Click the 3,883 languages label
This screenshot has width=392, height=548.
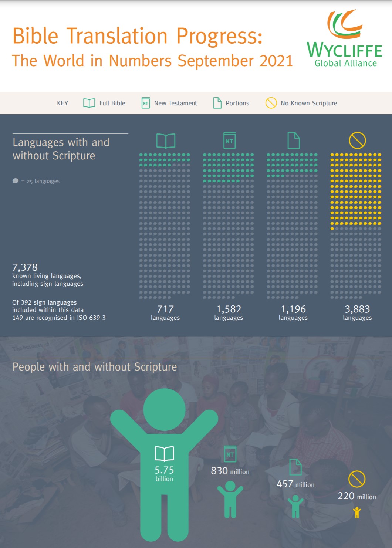pyautogui.click(x=357, y=312)
